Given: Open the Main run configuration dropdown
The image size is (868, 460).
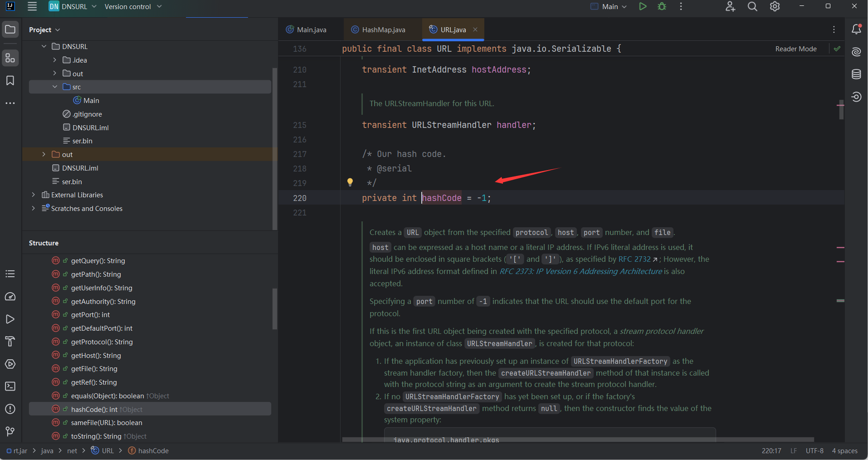Looking at the screenshot, I should 609,6.
